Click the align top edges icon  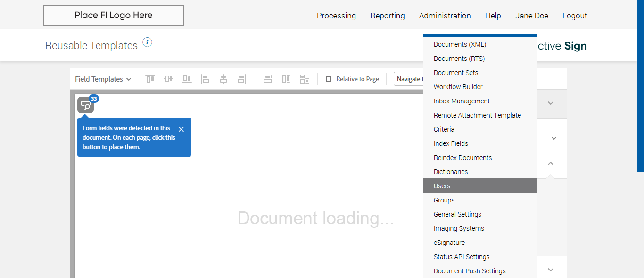[150, 79]
